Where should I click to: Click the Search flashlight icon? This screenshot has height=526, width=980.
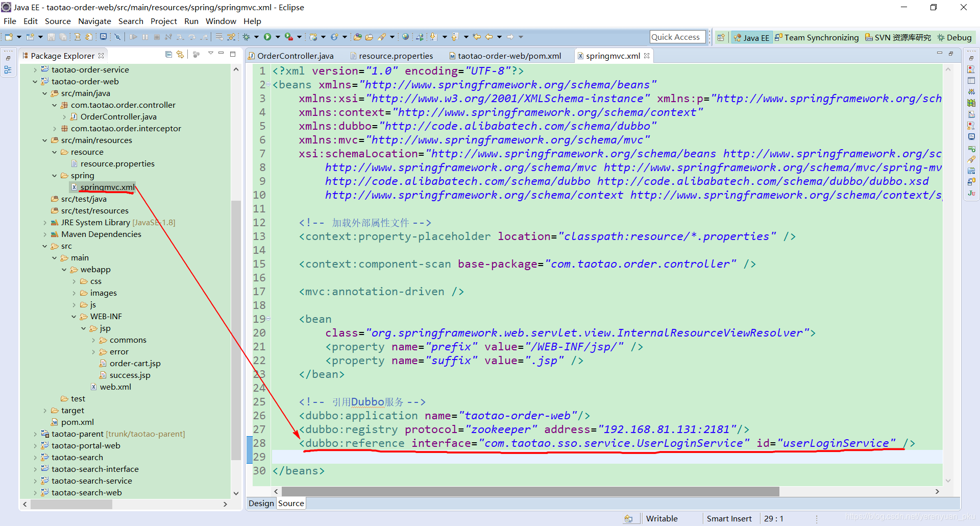[382, 37]
